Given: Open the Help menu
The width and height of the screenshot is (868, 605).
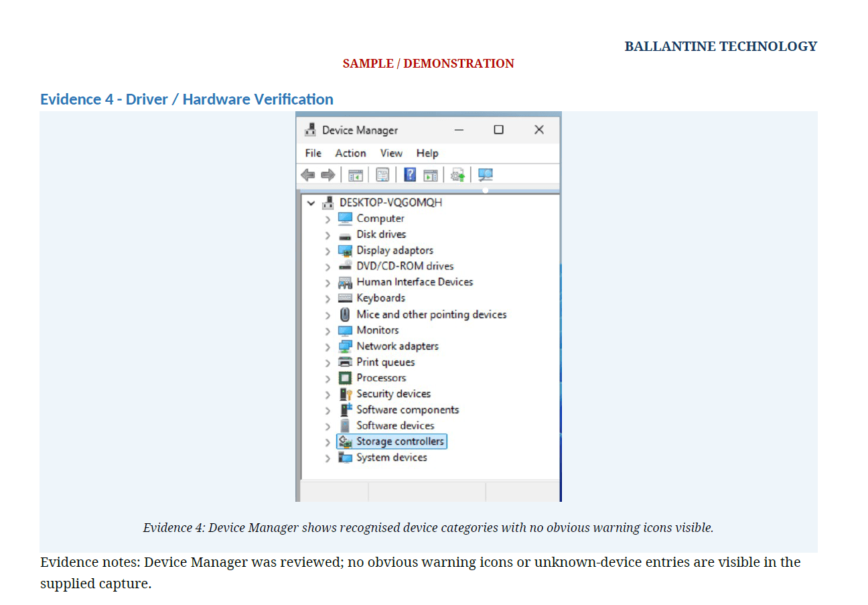Looking at the screenshot, I should coord(427,153).
